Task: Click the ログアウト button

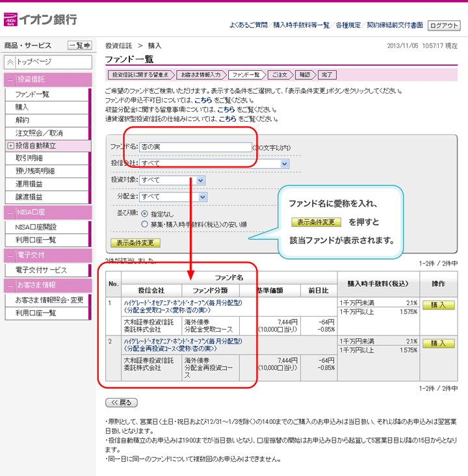Action: point(444,25)
